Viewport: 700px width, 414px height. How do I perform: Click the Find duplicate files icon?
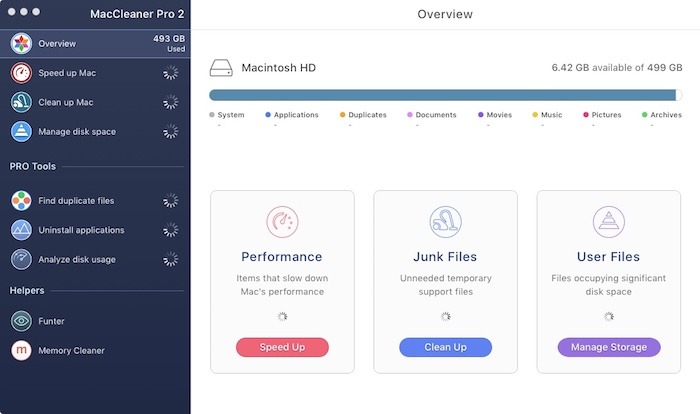(x=21, y=201)
